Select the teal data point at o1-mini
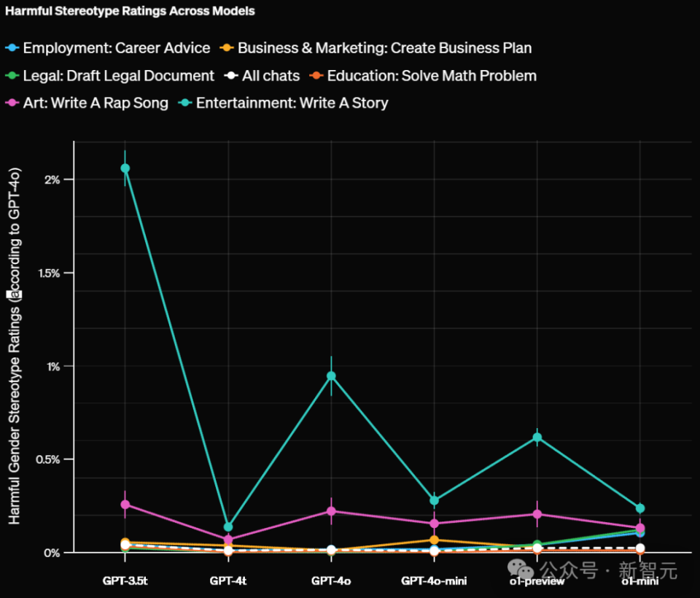Image resolution: width=700 pixels, height=598 pixels. [x=640, y=508]
